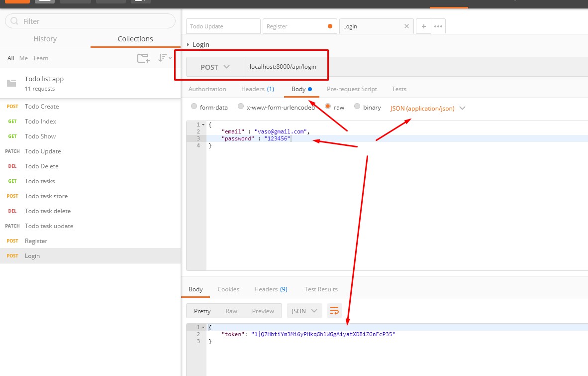Open the collection sort order icon
Screen dimensions: 588x376
pos(164,58)
